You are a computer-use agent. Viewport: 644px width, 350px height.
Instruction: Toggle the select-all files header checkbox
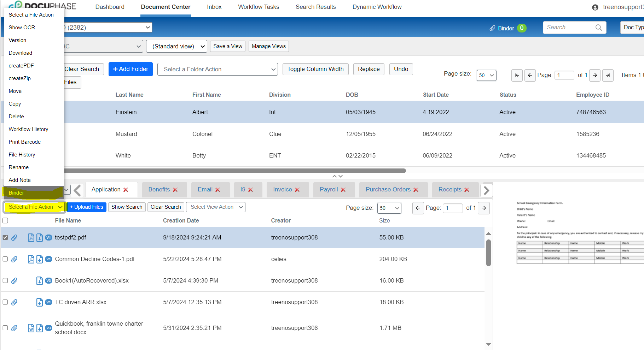click(5, 221)
